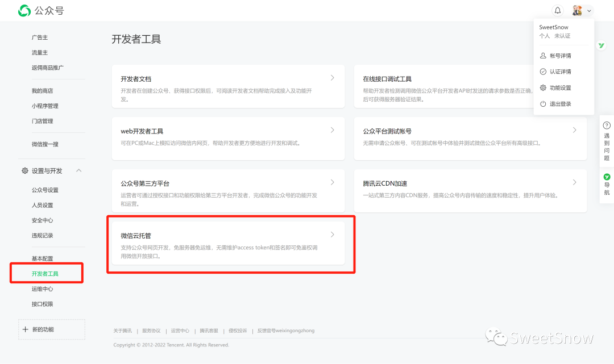Open 门店管理 in sidebar
614x364 pixels.
point(42,122)
